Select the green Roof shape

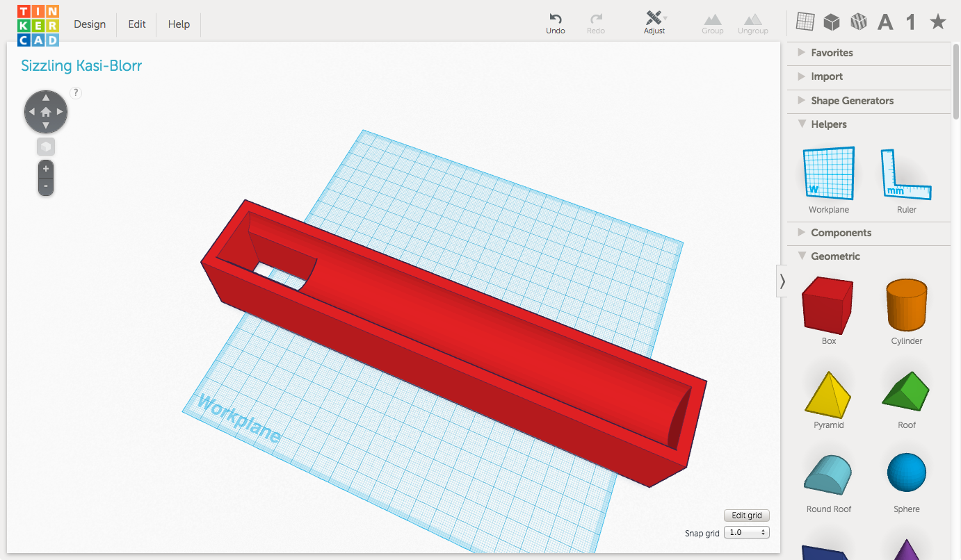coord(907,400)
